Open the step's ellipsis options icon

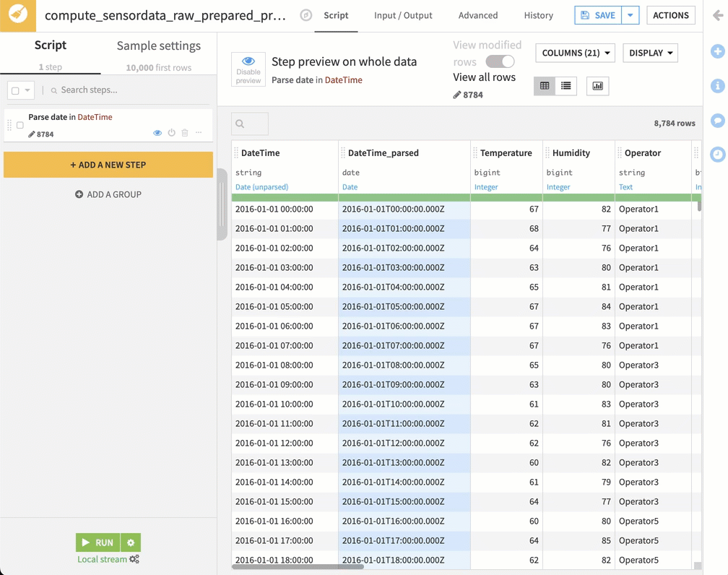(x=199, y=132)
